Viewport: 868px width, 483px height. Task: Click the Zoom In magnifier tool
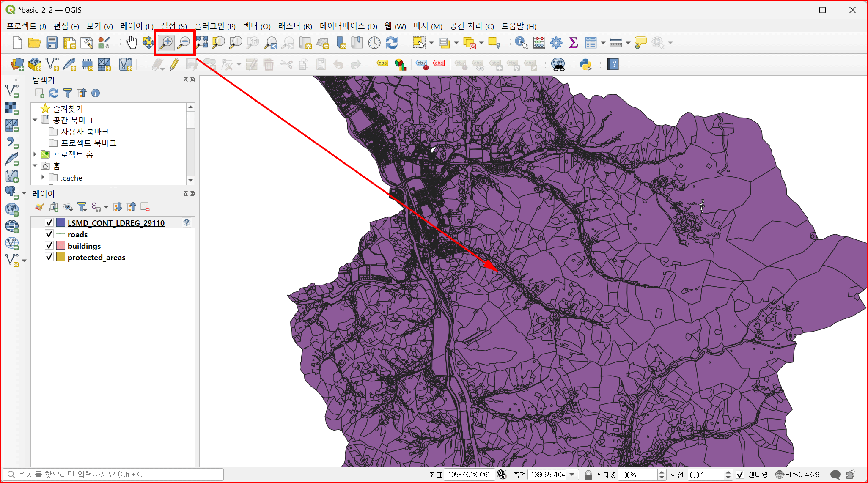(166, 43)
